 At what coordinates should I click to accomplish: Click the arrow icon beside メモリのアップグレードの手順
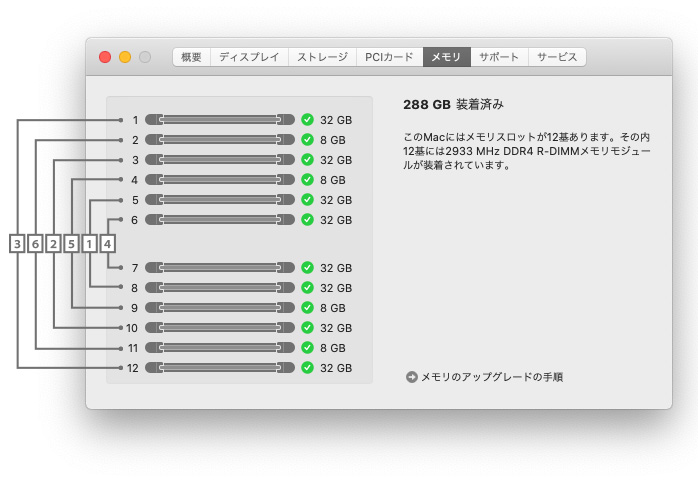coord(411,377)
